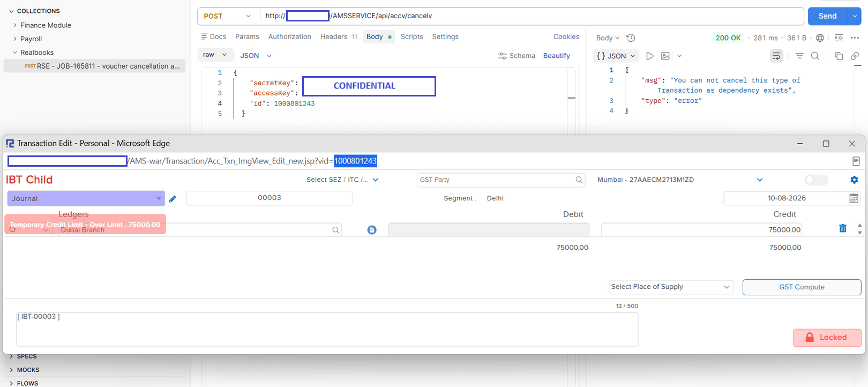
Task: Click the GST Compute button
Action: [x=802, y=287]
